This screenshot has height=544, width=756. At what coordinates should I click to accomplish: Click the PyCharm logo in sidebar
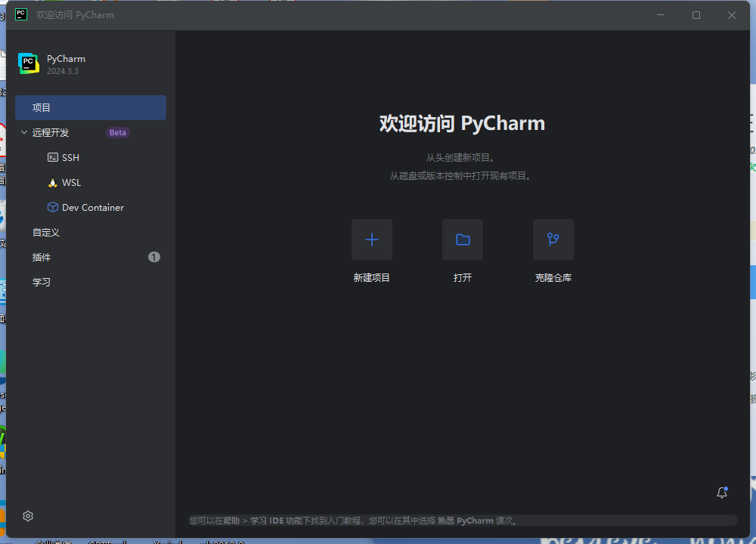29,64
